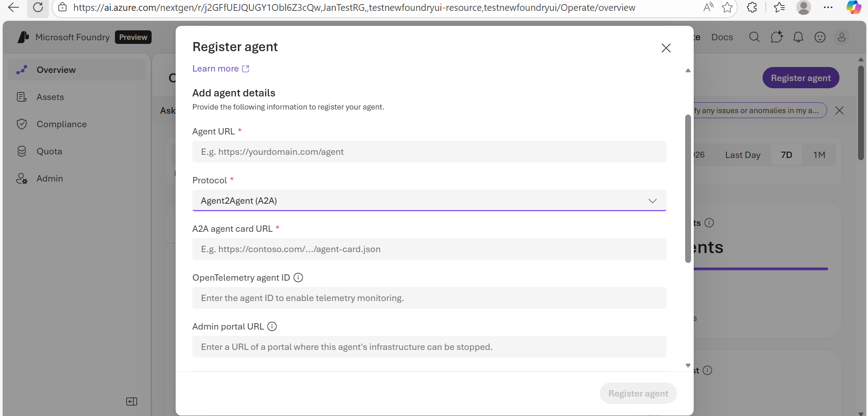This screenshot has height=416, width=868.
Task: Focus the Admin portal URL field
Action: [x=429, y=347]
